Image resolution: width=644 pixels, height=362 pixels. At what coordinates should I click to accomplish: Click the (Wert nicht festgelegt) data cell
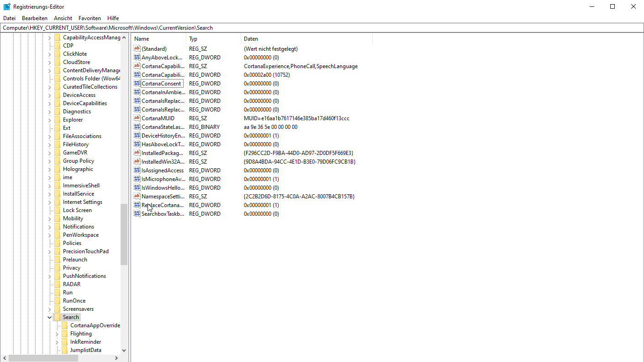pos(271,49)
